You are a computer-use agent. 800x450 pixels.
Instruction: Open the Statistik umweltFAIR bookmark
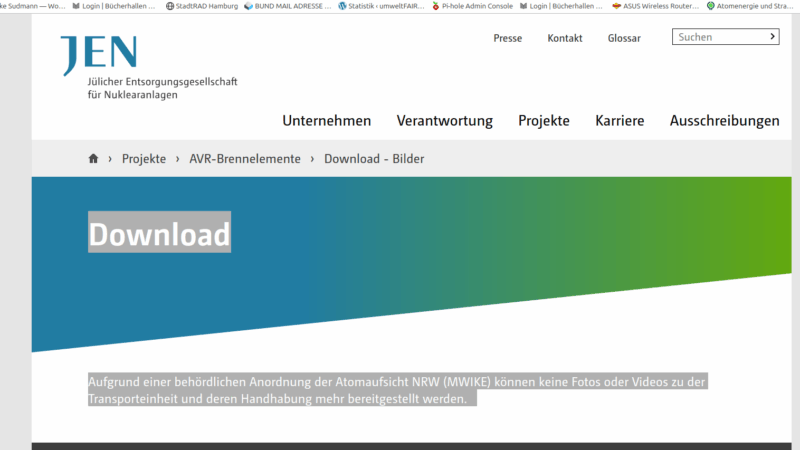(382, 5)
